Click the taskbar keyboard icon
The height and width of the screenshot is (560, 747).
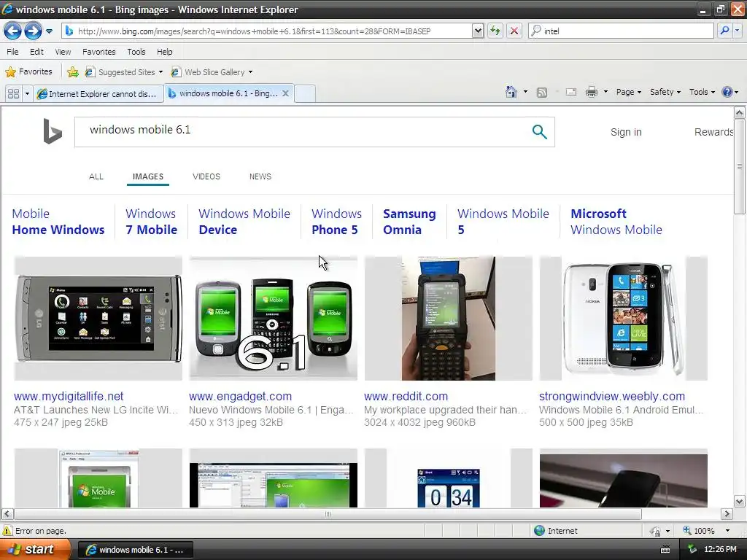coord(665,550)
